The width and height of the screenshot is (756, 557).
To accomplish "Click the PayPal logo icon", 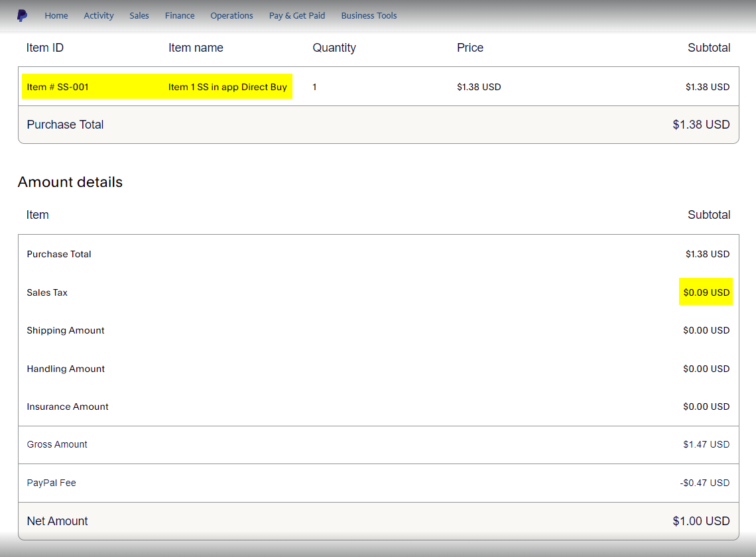I will 22,15.
